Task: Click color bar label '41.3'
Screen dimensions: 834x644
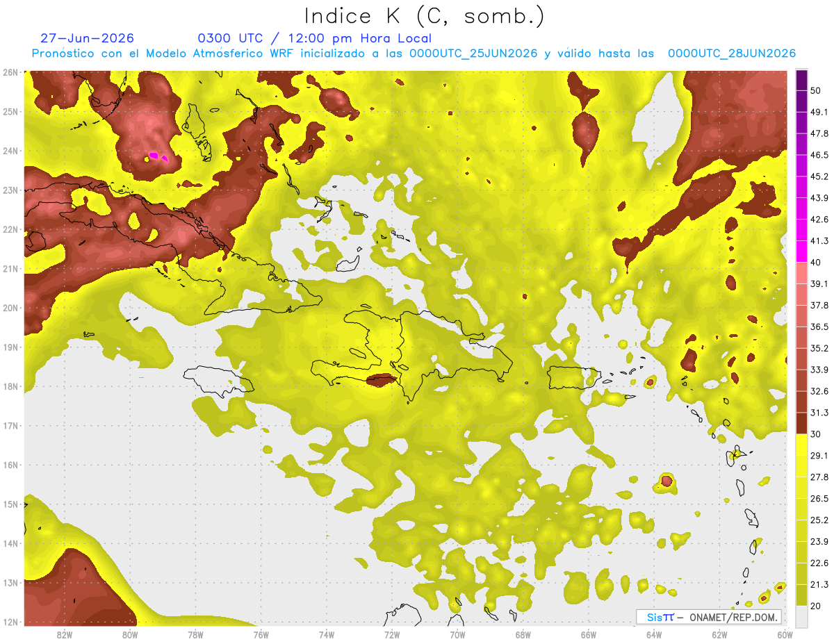Action: pyautogui.click(x=819, y=241)
